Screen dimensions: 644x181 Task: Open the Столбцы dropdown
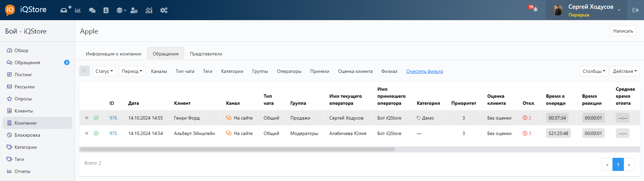point(594,71)
